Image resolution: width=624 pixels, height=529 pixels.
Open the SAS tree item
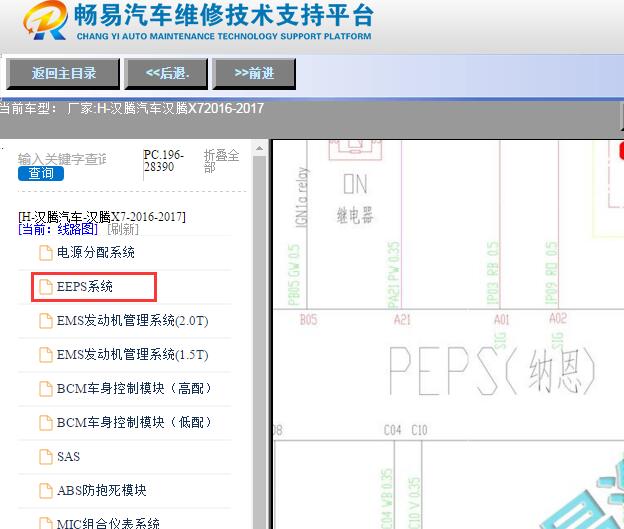click(68, 457)
